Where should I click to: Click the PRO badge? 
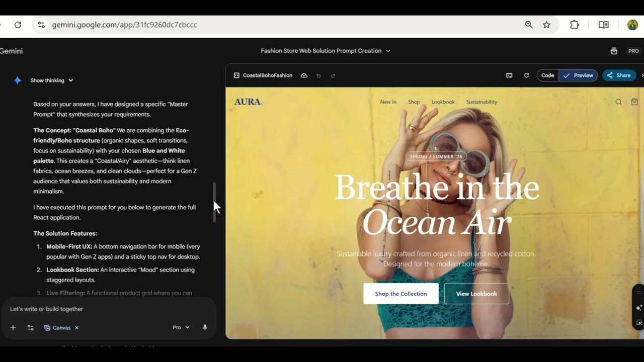(633, 51)
